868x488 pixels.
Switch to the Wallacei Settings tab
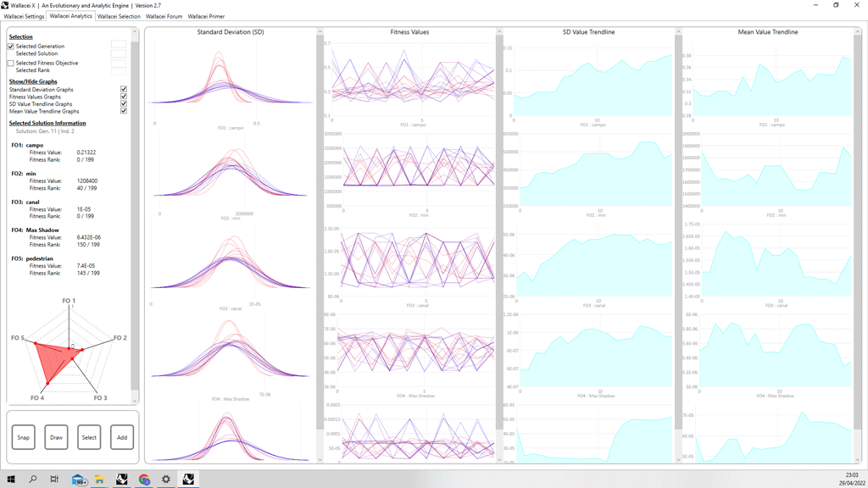pos(24,16)
